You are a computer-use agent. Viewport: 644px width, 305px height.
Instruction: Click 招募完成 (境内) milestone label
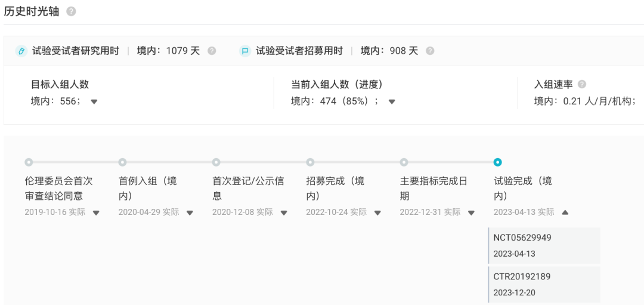pos(336,188)
